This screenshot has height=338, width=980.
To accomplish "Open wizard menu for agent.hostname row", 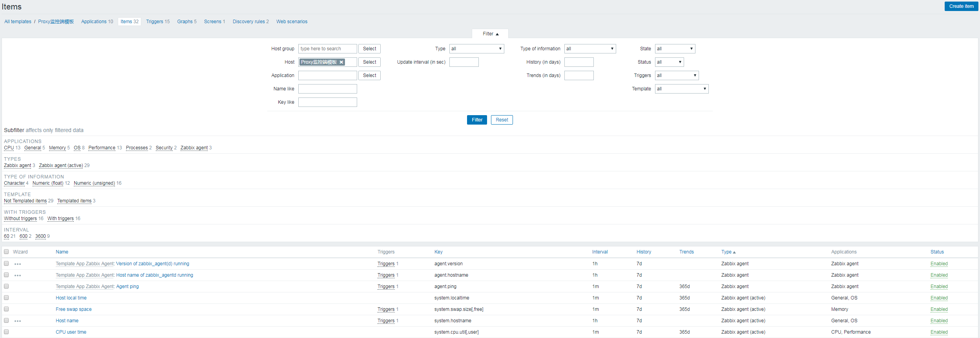I will pyautogui.click(x=18, y=276).
